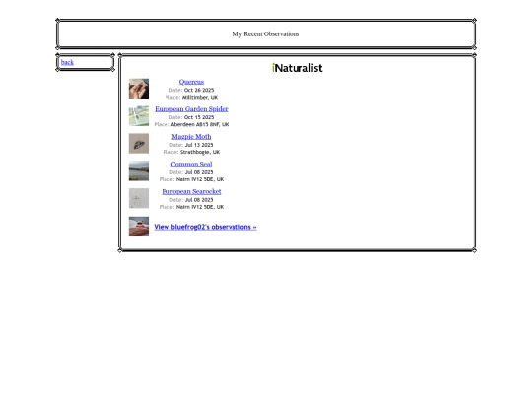Click the place Aberdeen AB15 8NF, UK
Screen dimensions: 532x399
pos(200,124)
